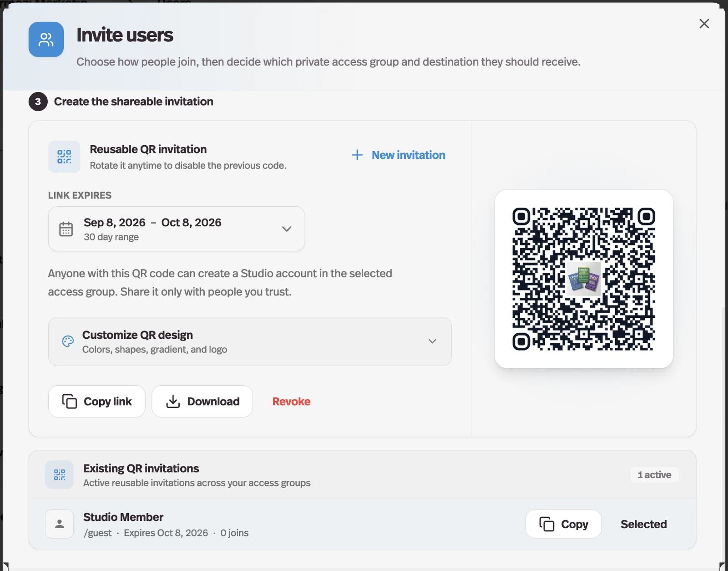The width and height of the screenshot is (728, 571).
Task: Expand date range with chevron arrow
Action: coord(287,229)
